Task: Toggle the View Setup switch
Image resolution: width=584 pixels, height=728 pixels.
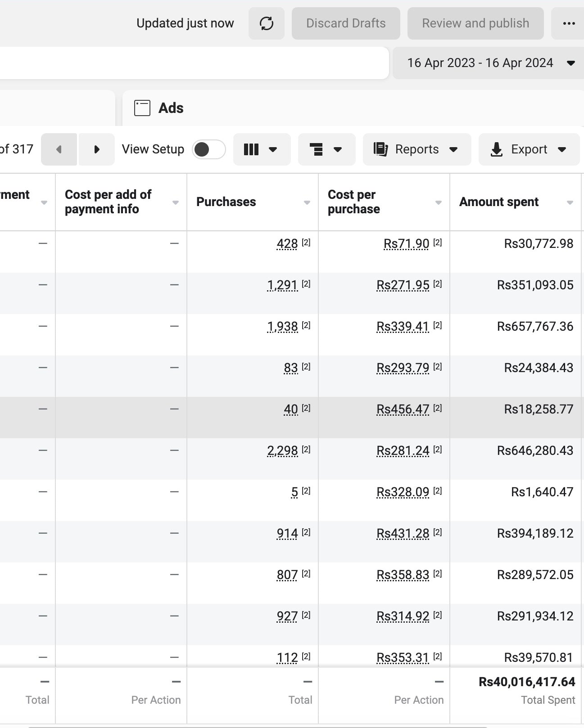Action: [x=208, y=149]
